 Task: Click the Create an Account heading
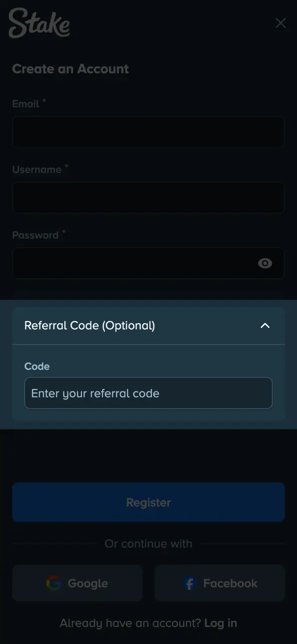pos(70,69)
